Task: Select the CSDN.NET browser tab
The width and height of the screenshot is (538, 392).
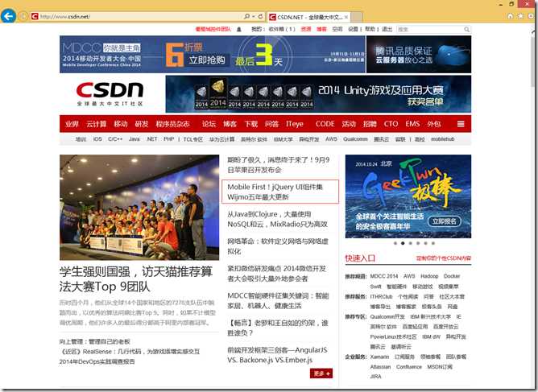Action: pyautogui.click(x=308, y=17)
